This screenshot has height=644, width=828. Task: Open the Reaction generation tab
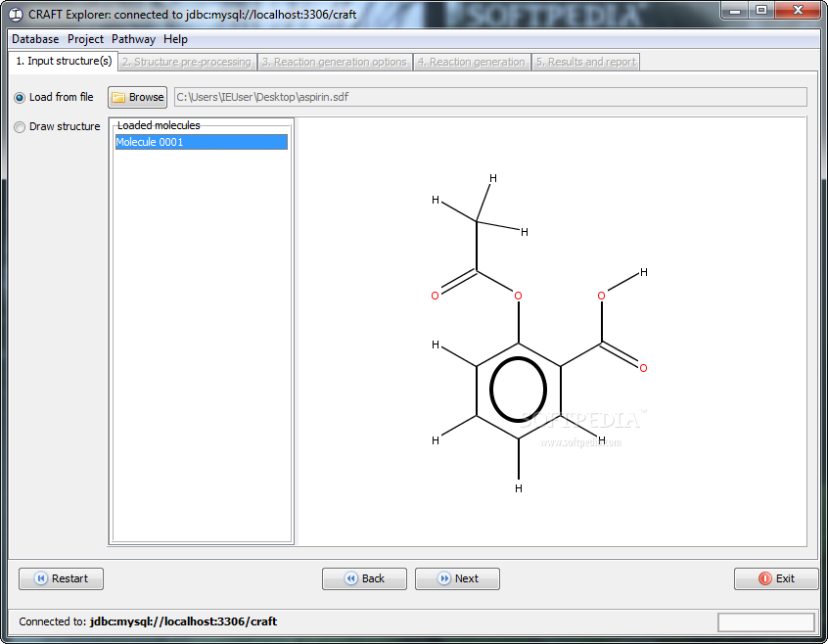click(x=472, y=62)
